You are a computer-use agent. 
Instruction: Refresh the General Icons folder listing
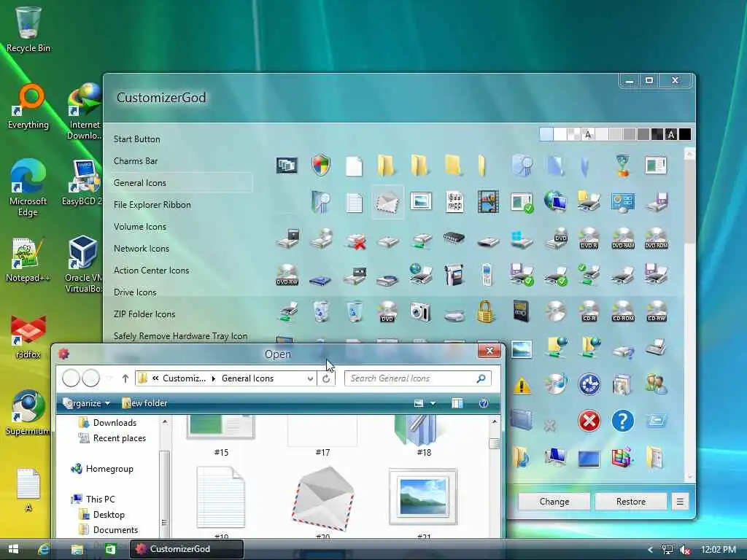click(x=326, y=378)
